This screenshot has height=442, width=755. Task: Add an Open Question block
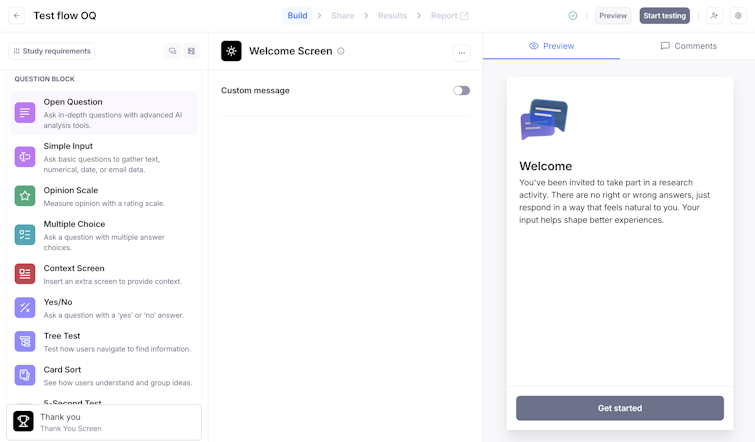pos(104,113)
